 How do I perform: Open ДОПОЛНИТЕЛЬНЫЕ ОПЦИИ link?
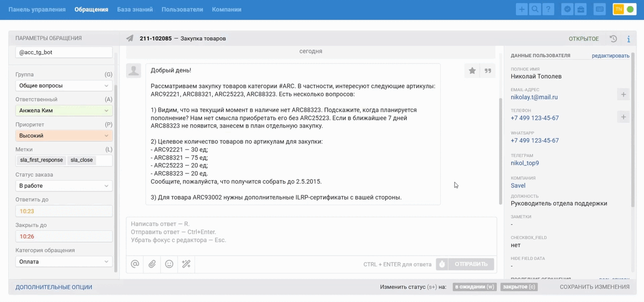pos(54,287)
